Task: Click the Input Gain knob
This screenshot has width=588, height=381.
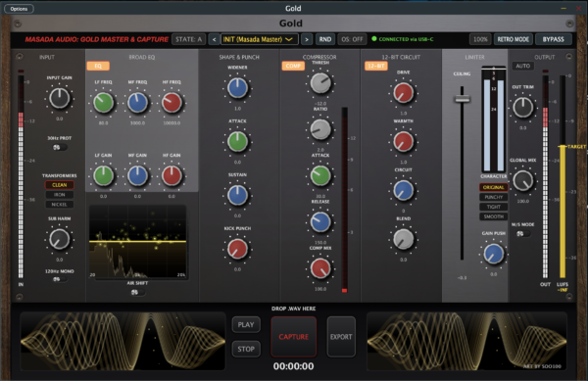Action: 60,98
